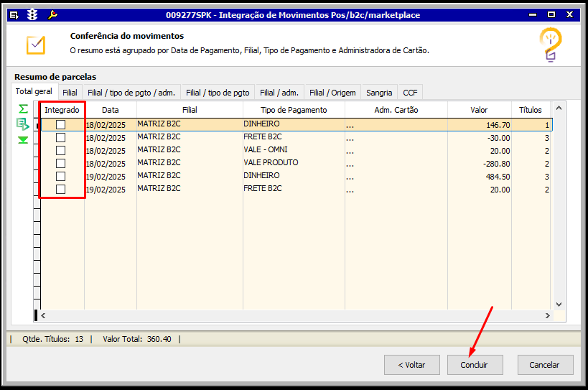Screen dimensions: 588x390
Task: Check Integrado for 18/02/2025 DINHEIRO row
Action: pyautogui.click(x=60, y=124)
